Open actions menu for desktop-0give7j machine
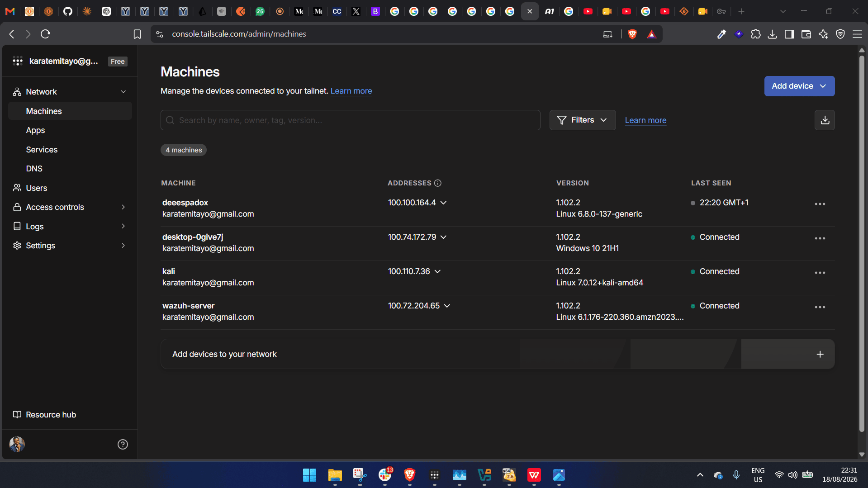Viewport: 868px width, 488px height. 820,238
